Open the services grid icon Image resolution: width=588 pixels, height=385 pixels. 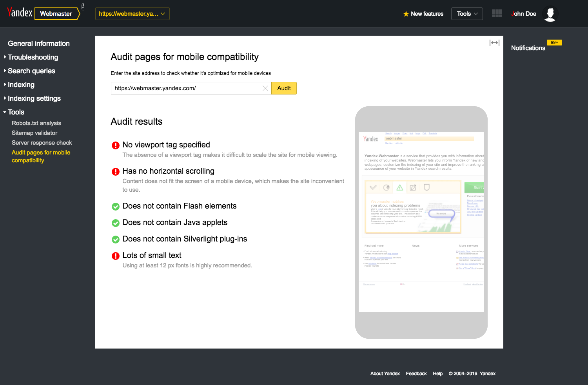[497, 13]
